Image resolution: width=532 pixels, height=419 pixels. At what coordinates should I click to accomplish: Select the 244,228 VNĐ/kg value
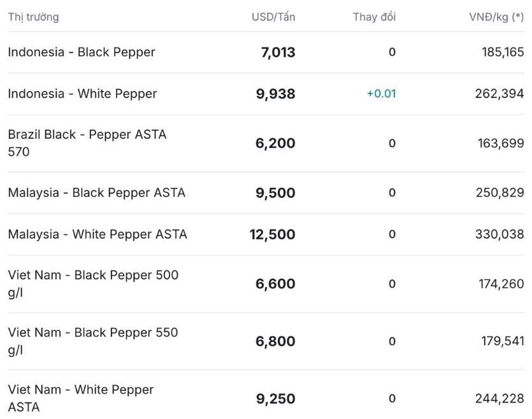click(x=499, y=399)
